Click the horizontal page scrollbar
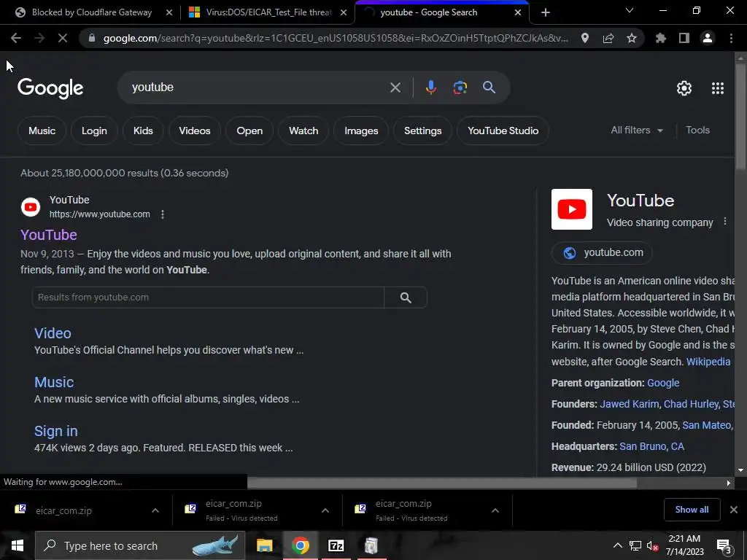Viewport: 747px width, 560px height. coord(442,483)
